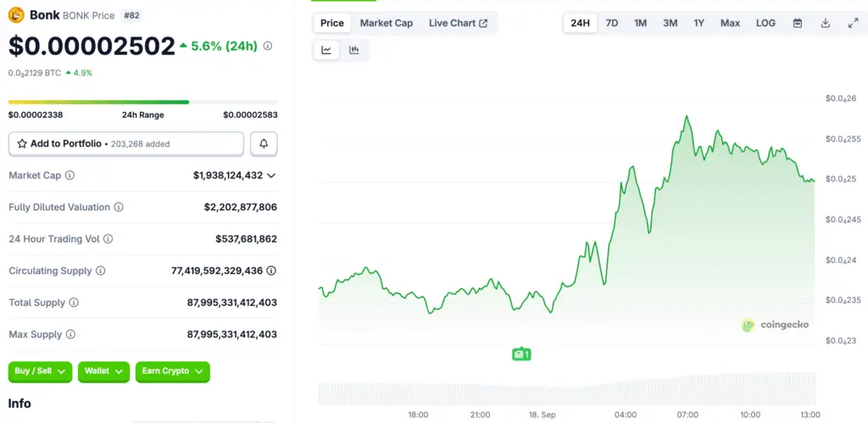Expand the chart to fullscreen
The height and width of the screenshot is (423, 868).
tap(853, 23)
